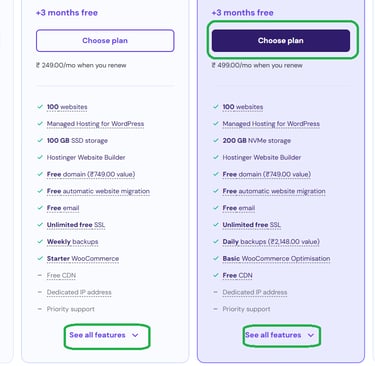Click the checkmark next to 100 GB SSD storage

(x=40, y=140)
